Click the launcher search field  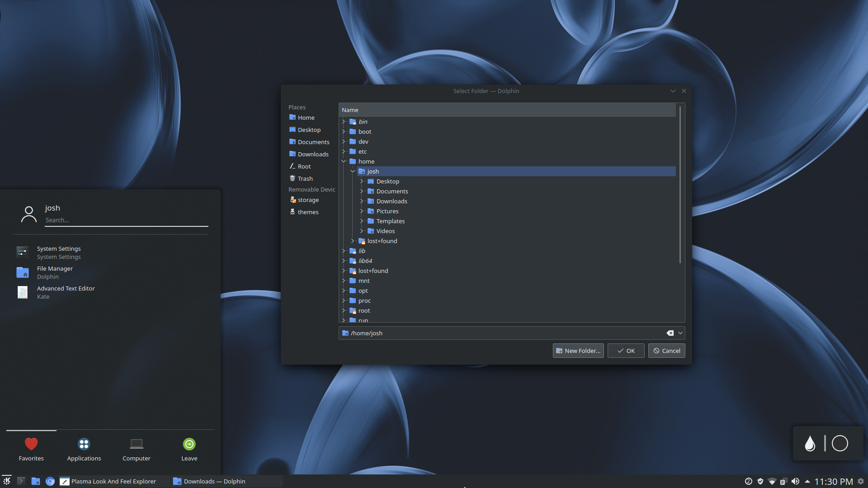(x=127, y=220)
